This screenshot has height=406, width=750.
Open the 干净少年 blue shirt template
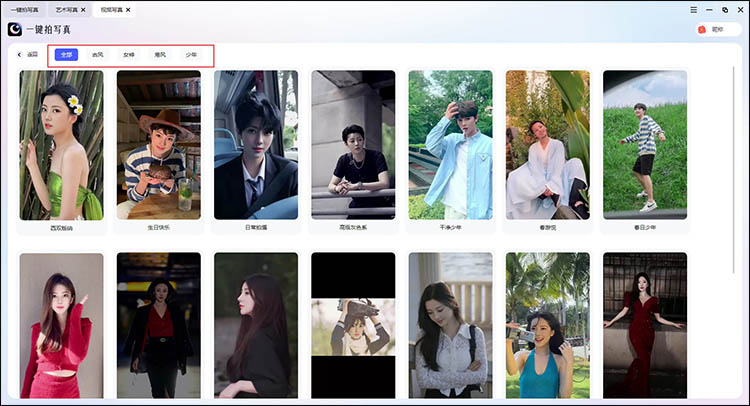click(x=451, y=145)
